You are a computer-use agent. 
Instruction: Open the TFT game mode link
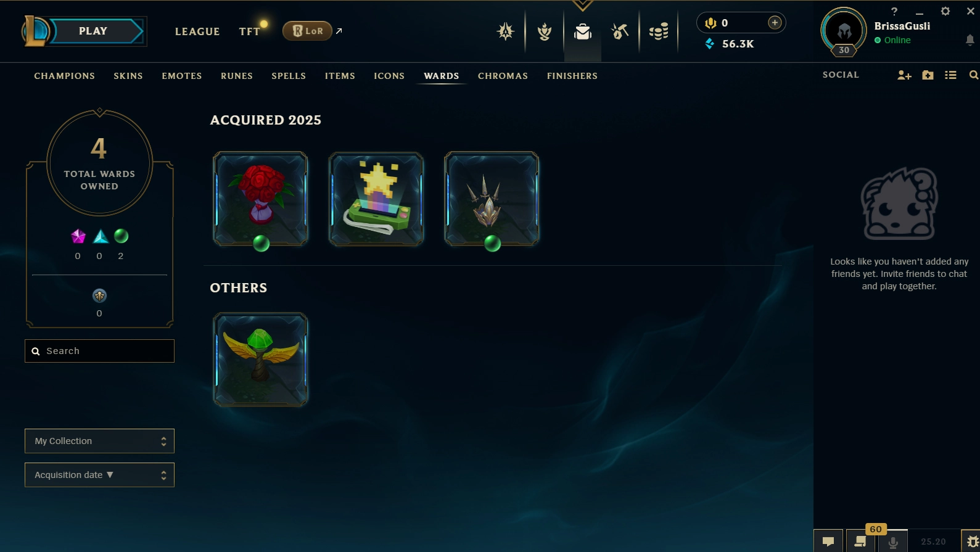coord(250,31)
